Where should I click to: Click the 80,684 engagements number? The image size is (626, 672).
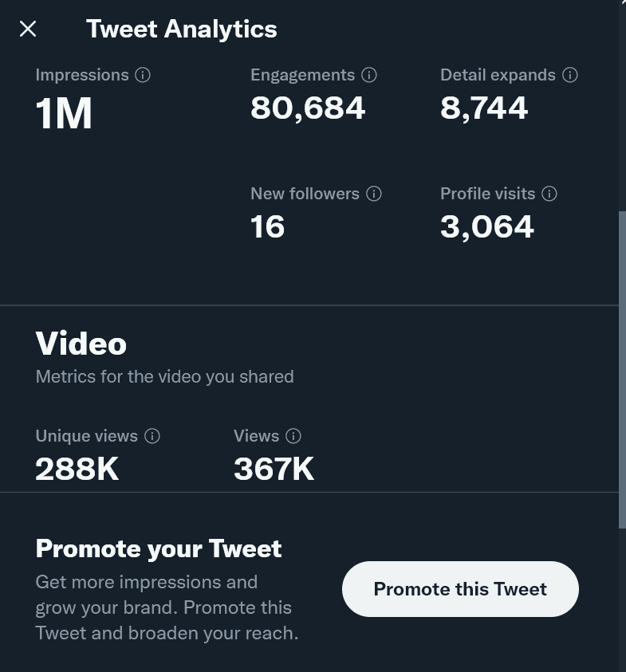point(308,108)
